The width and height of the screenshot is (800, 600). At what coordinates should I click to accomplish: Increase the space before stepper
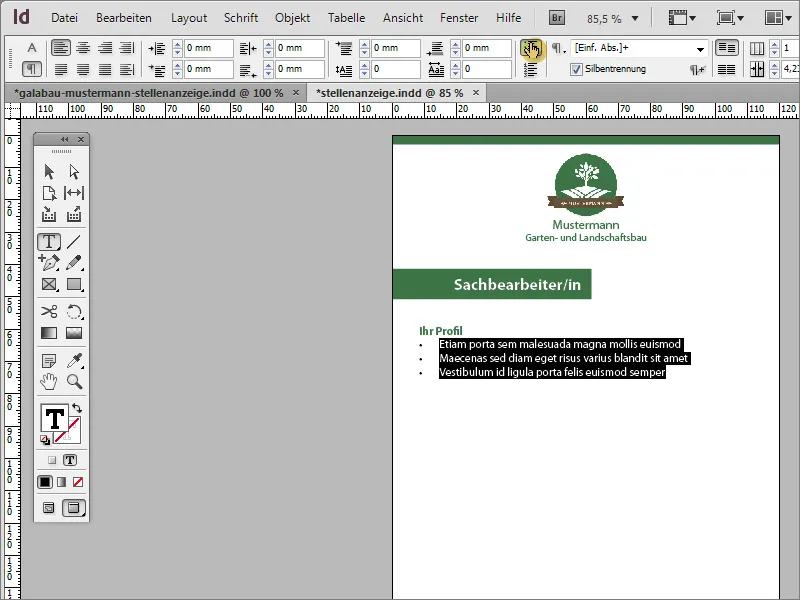click(x=364, y=45)
